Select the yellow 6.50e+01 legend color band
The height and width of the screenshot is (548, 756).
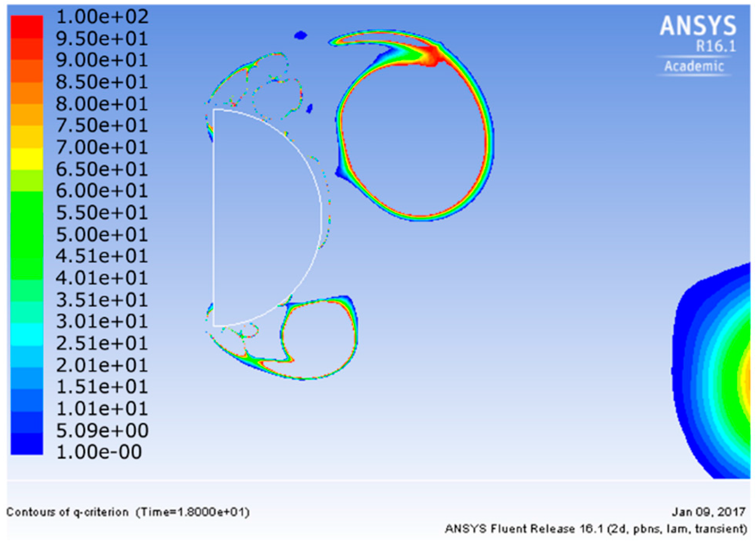pos(27,159)
